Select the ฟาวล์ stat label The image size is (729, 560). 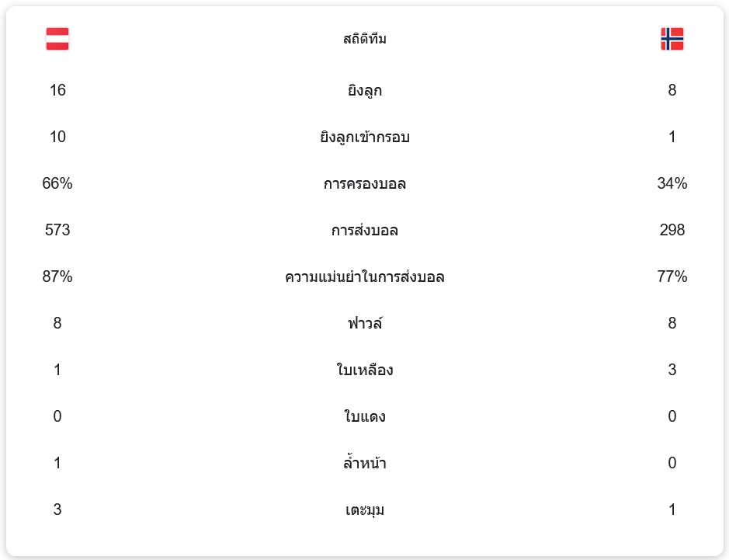(x=365, y=324)
